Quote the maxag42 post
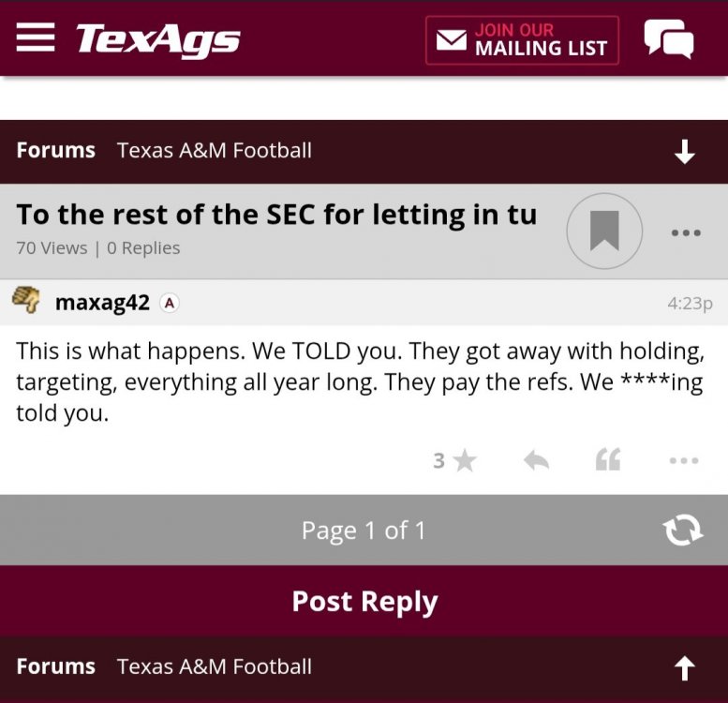 point(608,460)
